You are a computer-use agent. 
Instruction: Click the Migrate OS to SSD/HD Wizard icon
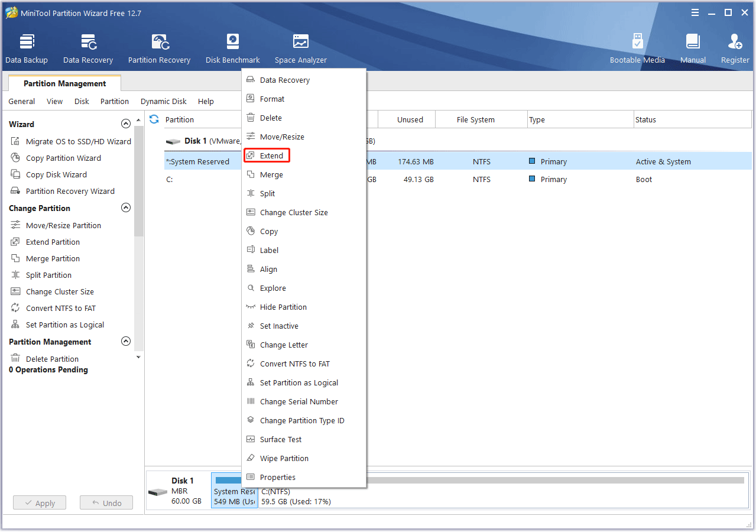click(15, 141)
